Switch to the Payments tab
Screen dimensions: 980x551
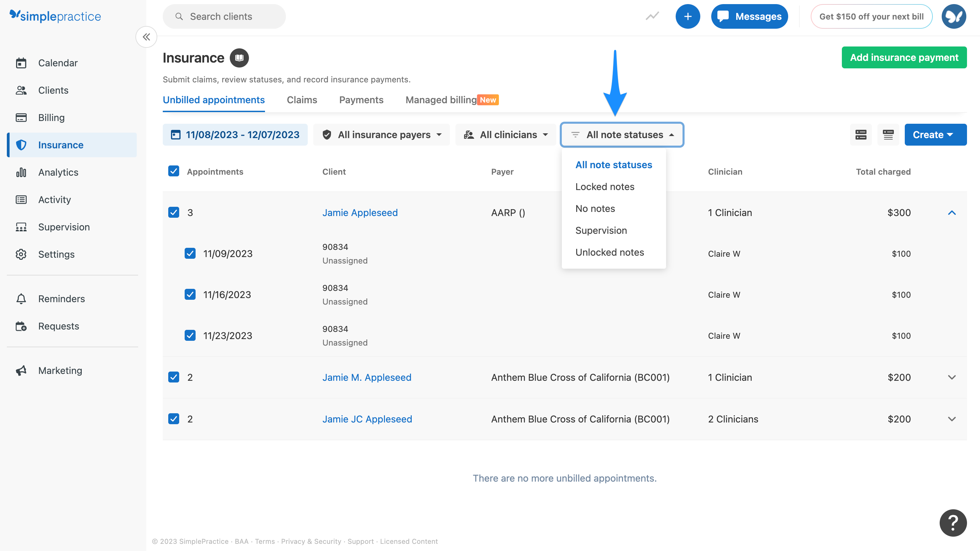[361, 100]
